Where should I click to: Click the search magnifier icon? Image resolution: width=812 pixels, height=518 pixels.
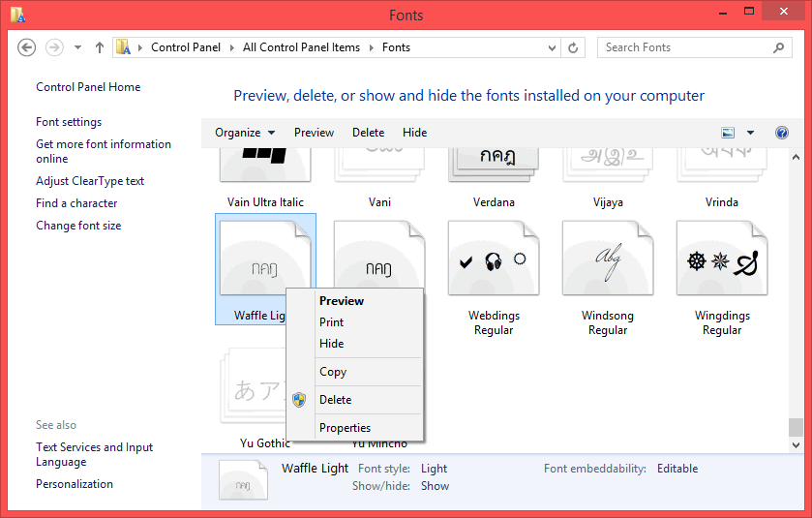778,47
